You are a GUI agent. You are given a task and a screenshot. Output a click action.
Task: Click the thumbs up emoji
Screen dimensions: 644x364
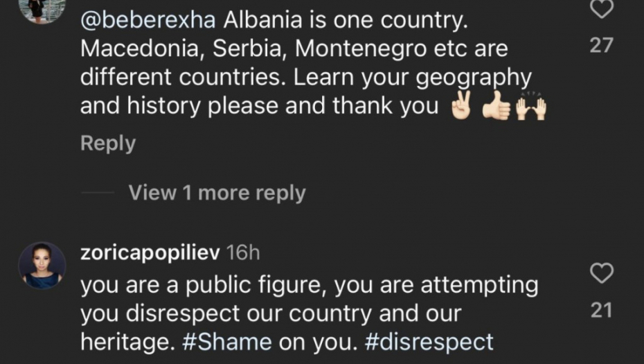(x=496, y=107)
